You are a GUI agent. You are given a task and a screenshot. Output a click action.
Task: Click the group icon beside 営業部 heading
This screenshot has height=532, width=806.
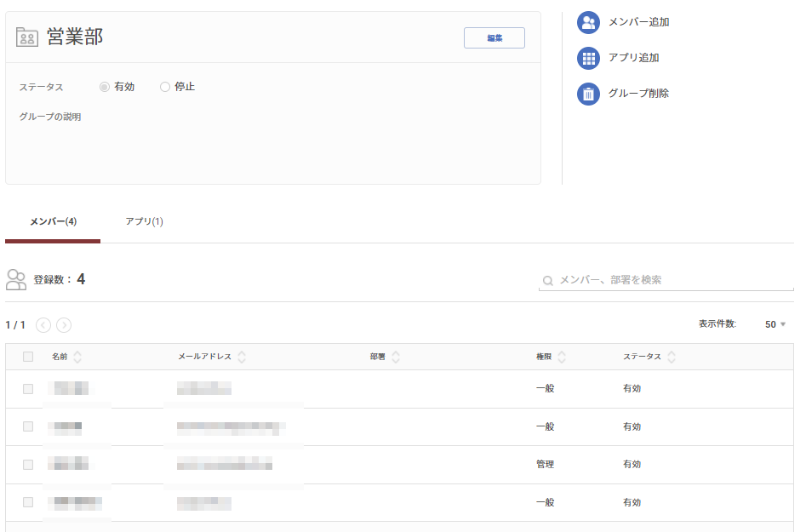click(26, 36)
